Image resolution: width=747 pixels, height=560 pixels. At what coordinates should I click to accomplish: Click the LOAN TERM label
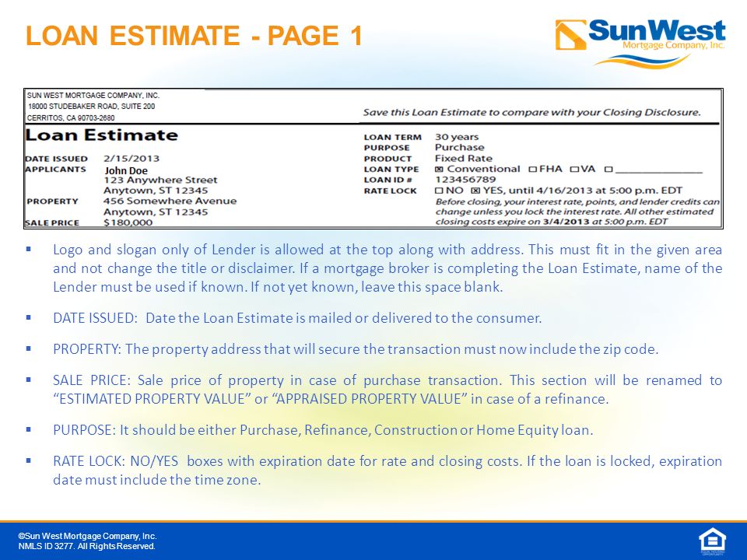[x=392, y=137]
